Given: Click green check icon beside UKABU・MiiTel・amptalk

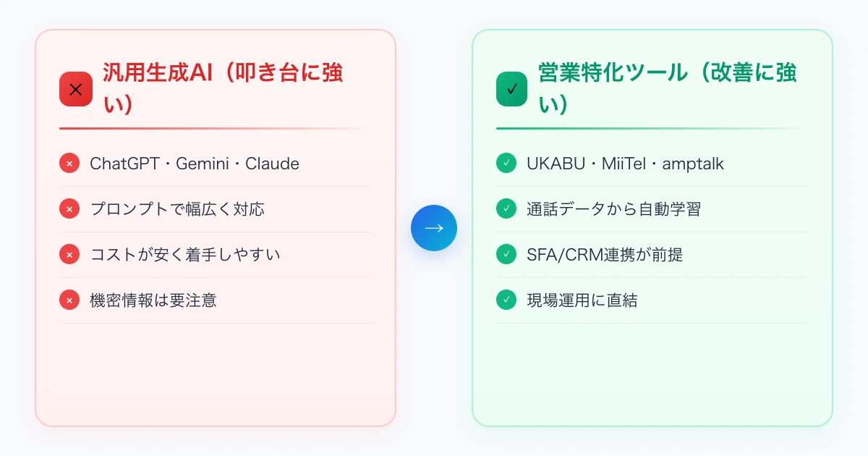Looking at the screenshot, I should [x=506, y=164].
